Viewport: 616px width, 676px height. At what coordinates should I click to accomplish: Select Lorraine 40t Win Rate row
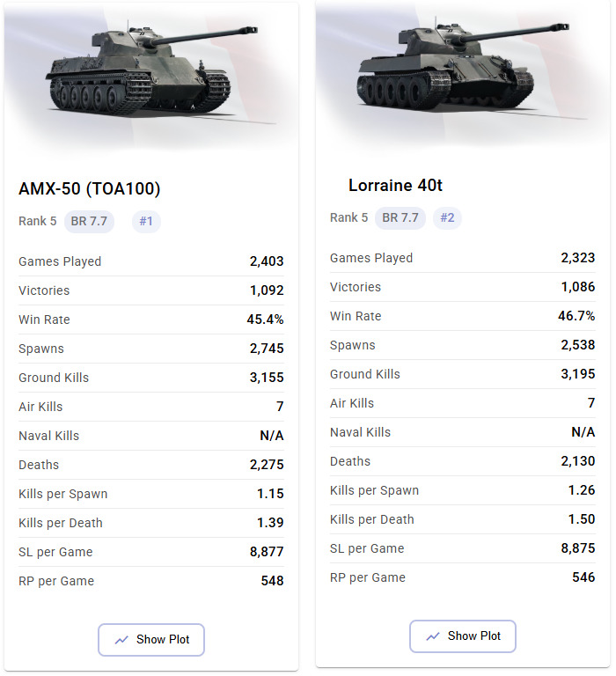coord(463,316)
